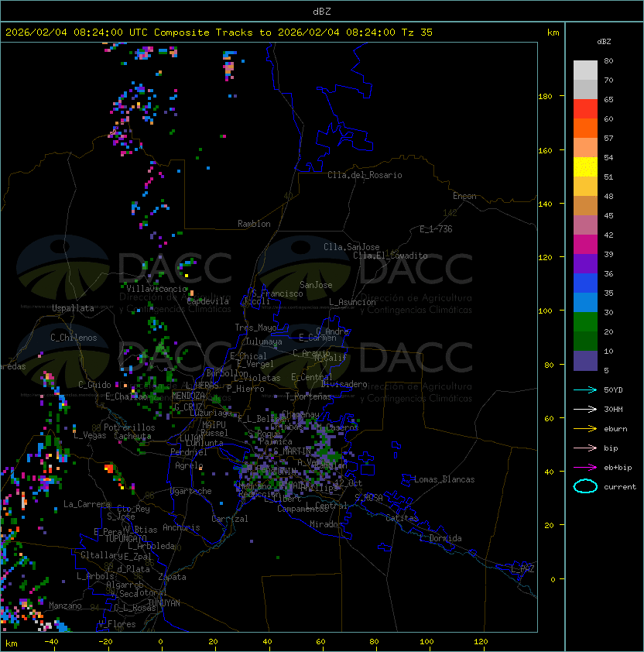644x652 pixels.
Task: Click the 'La_Carrera' label
Action: point(87,504)
